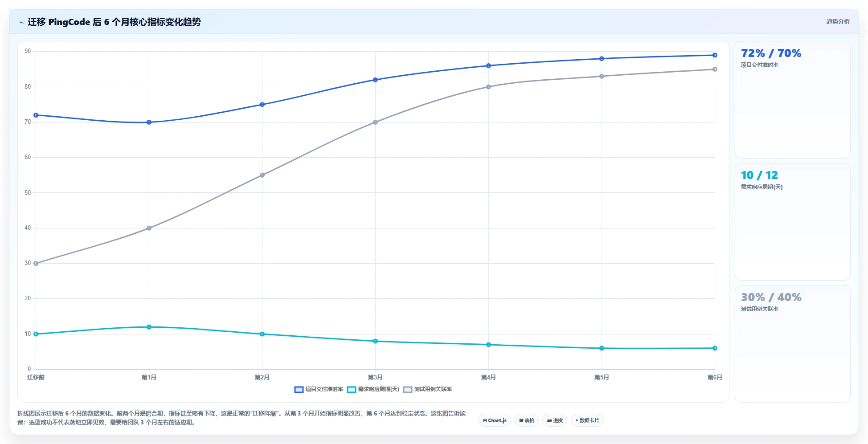Click the 测试用例关联率 card caption
This screenshot has width=868, height=444.
[760, 309]
